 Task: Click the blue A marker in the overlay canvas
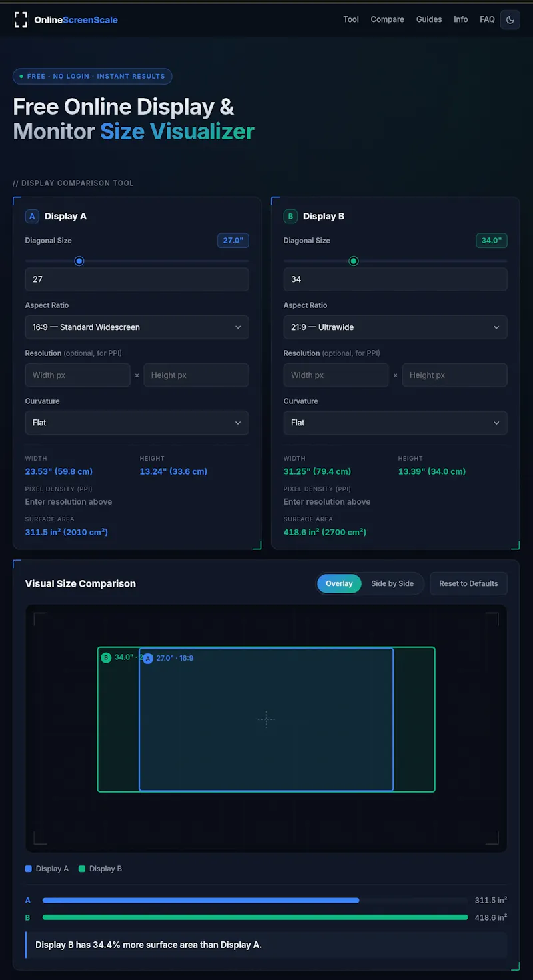(148, 659)
